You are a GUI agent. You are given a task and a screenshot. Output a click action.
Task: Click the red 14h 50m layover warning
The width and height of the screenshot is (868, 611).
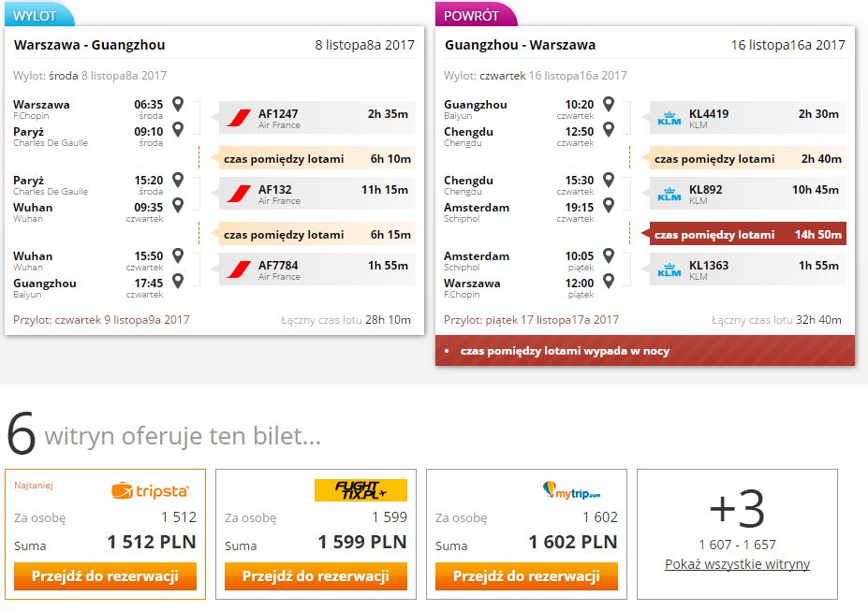(747, 235)
